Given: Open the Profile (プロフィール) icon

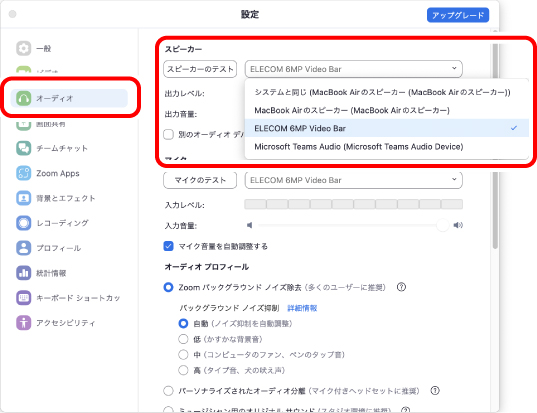Looking at the screenshot, I should tap(23, 248).
